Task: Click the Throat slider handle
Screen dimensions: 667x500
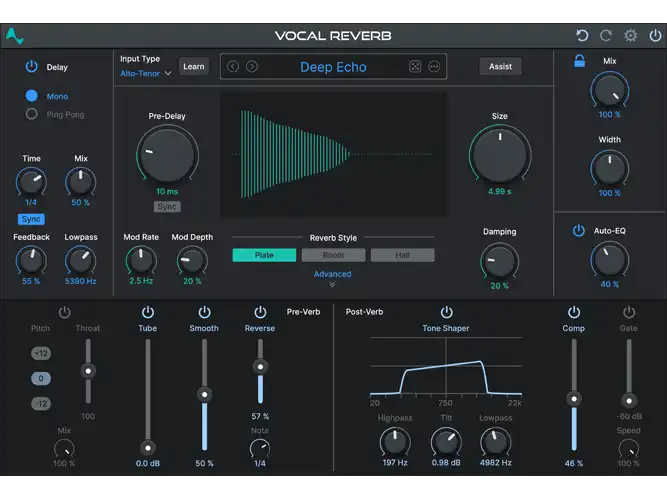Action: (88, 371)
